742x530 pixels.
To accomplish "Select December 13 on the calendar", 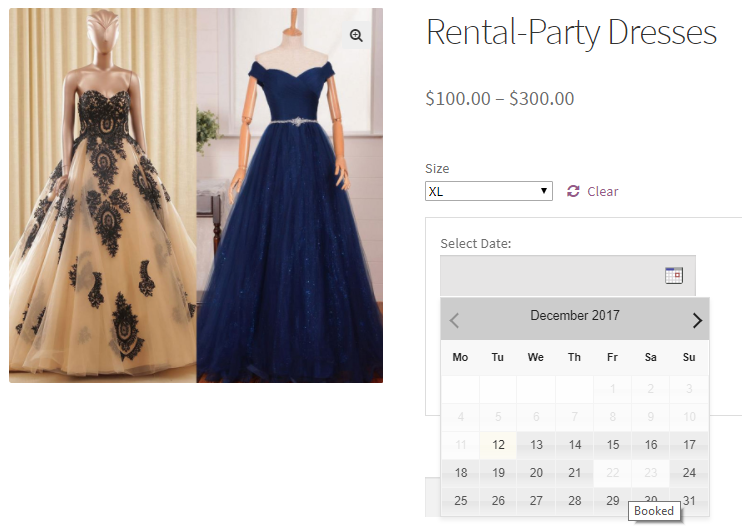I will (536, 445).
